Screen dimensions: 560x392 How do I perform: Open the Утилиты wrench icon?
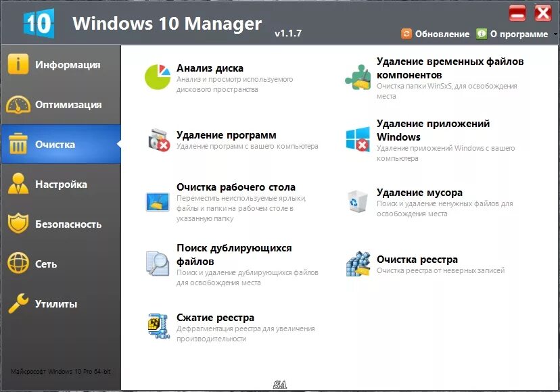pyautogui.click(x=18, y=303)
